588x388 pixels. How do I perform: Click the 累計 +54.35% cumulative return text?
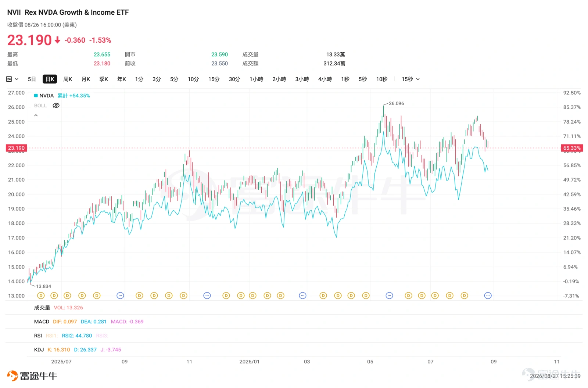(x=74, y=96)
